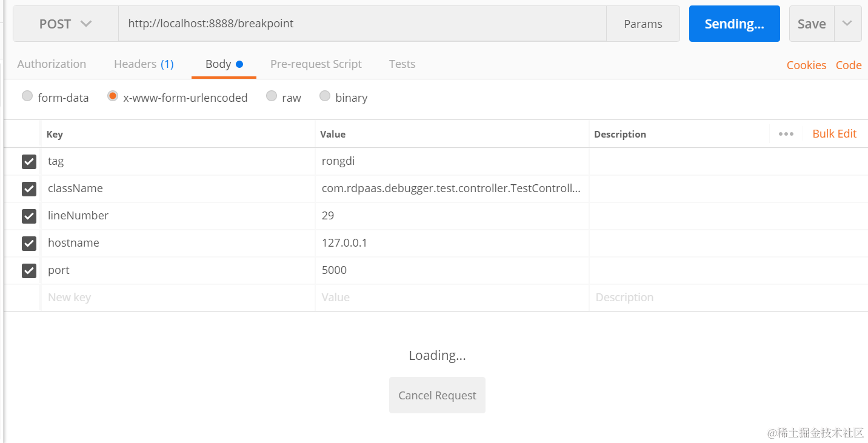Uncheck the className parameter checkbox
This screenshot has height=443, width=868.
(29, 189)
